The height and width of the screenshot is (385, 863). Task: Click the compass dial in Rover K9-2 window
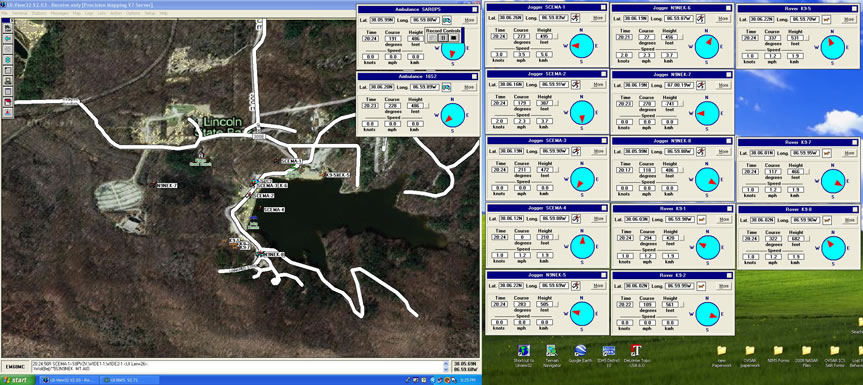pyautogui.click(x=708, y=314)
